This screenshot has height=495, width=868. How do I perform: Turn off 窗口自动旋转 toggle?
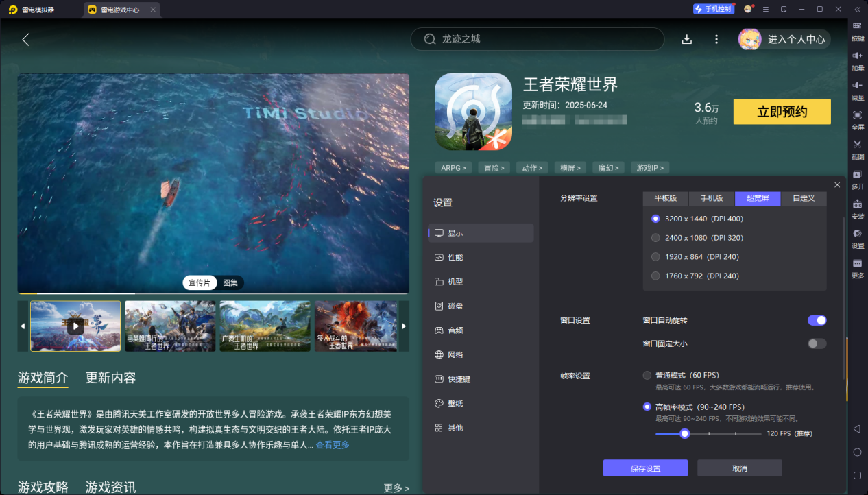[817, 320]
